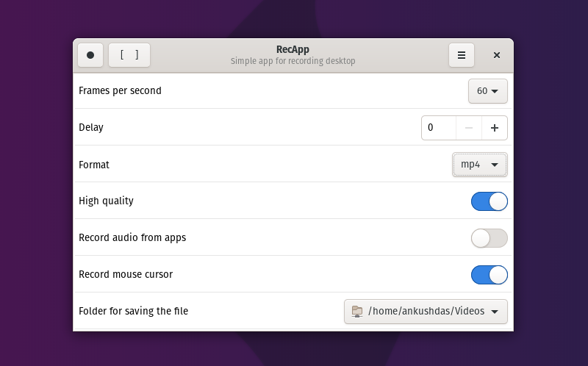This screenshot has height=366, width=588.
Task: Focus the Delay value field showing 0
Action: [439, 128]
